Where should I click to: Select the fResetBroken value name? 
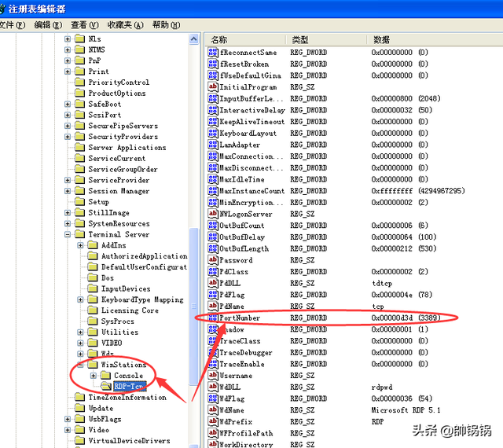pyautogui.click(x=244, y=64)
